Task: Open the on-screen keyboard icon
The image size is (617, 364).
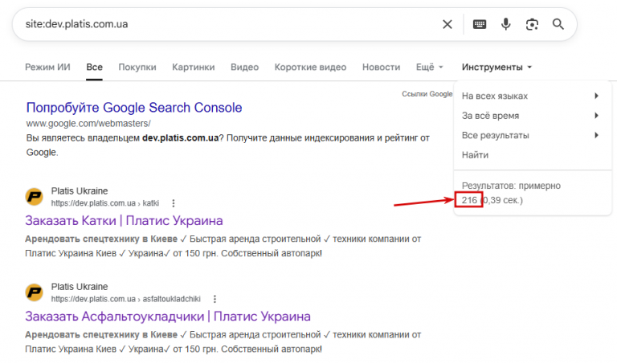Action: click(480, 24)
